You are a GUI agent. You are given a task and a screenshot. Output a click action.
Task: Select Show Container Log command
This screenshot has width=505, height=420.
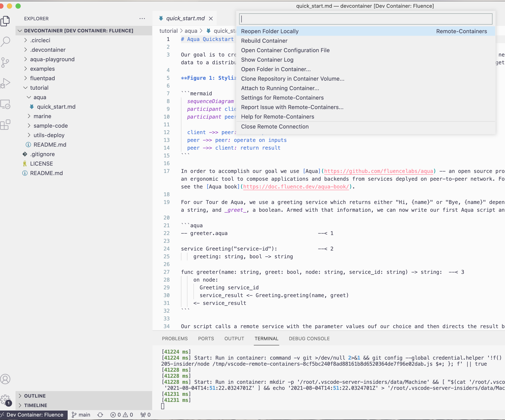(x=366, y=60)
